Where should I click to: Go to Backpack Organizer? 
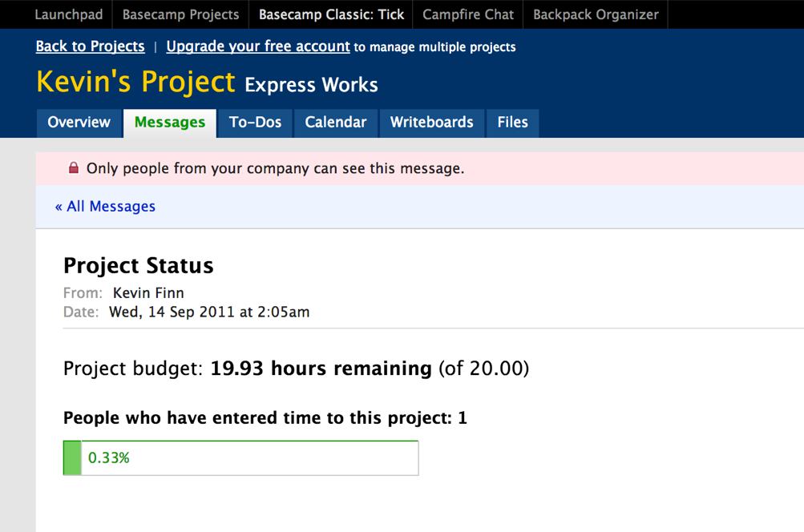click(x=595, y=14)
